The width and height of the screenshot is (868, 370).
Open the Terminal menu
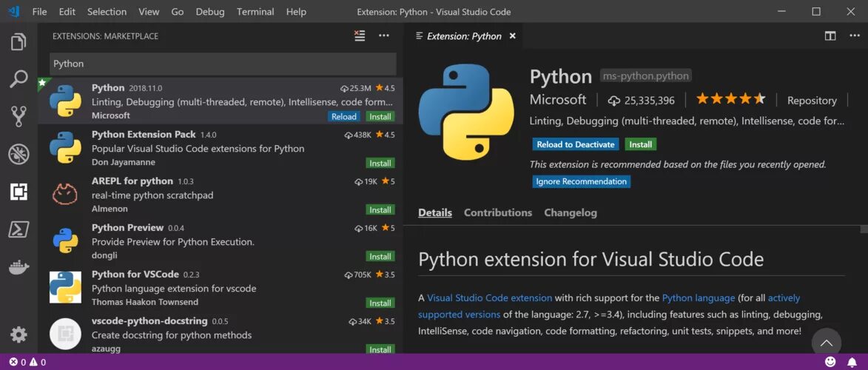[x=255, y=12]
